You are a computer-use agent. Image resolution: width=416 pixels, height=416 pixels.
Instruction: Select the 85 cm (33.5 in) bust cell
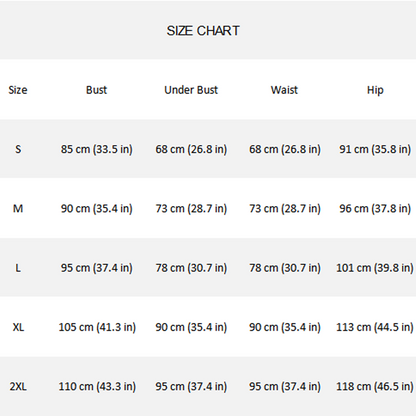[x=96, y=149]
